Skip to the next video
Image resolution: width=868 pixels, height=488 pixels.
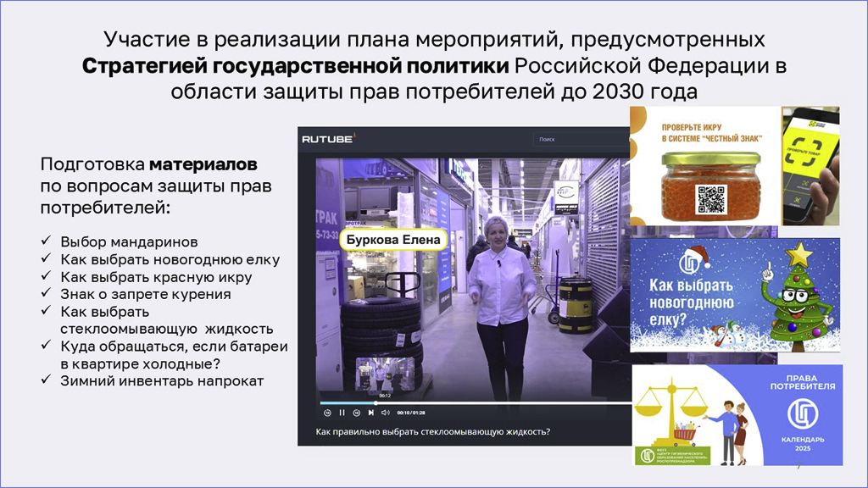click(x=370, y=413)
